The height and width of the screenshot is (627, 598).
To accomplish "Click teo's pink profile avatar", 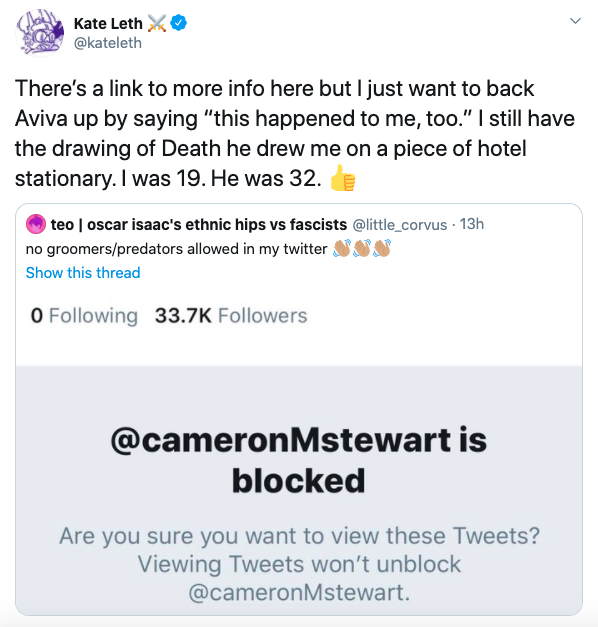I will coord(36,224).
